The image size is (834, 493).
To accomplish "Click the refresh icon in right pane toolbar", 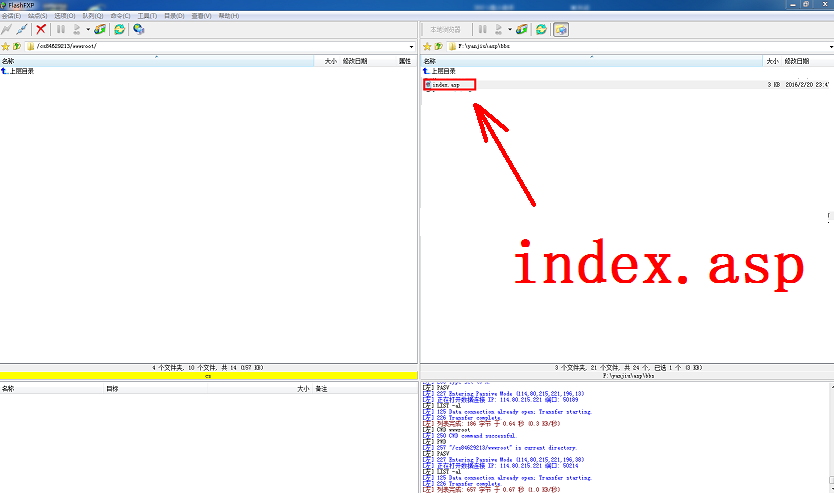I will 541,30.
